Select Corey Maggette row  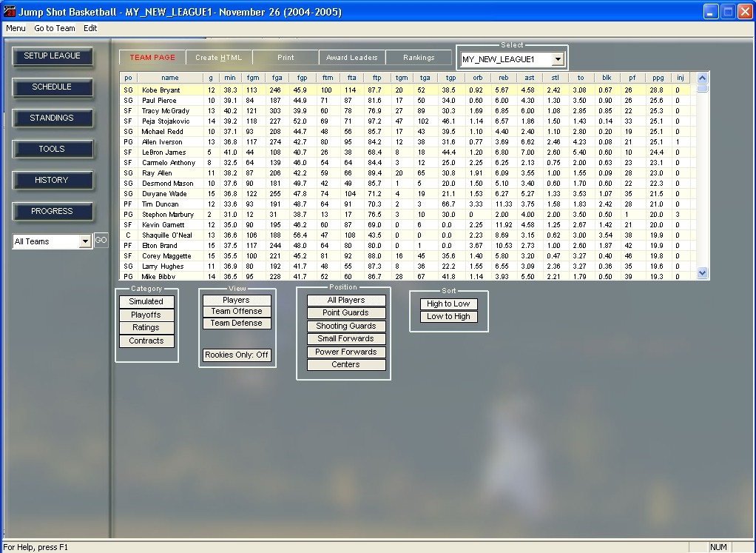pyautogui.click(x=408, y=256)
